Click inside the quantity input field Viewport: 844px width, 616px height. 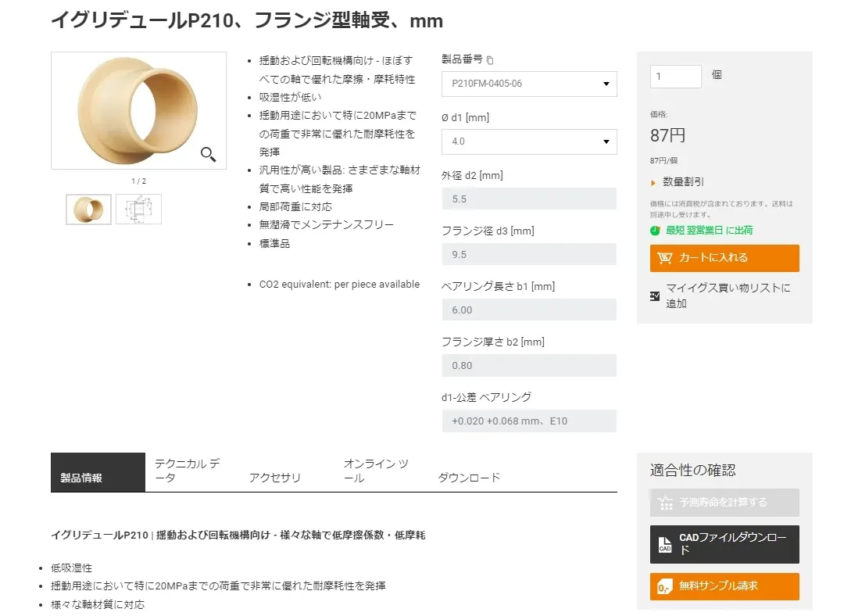point(675,76)
